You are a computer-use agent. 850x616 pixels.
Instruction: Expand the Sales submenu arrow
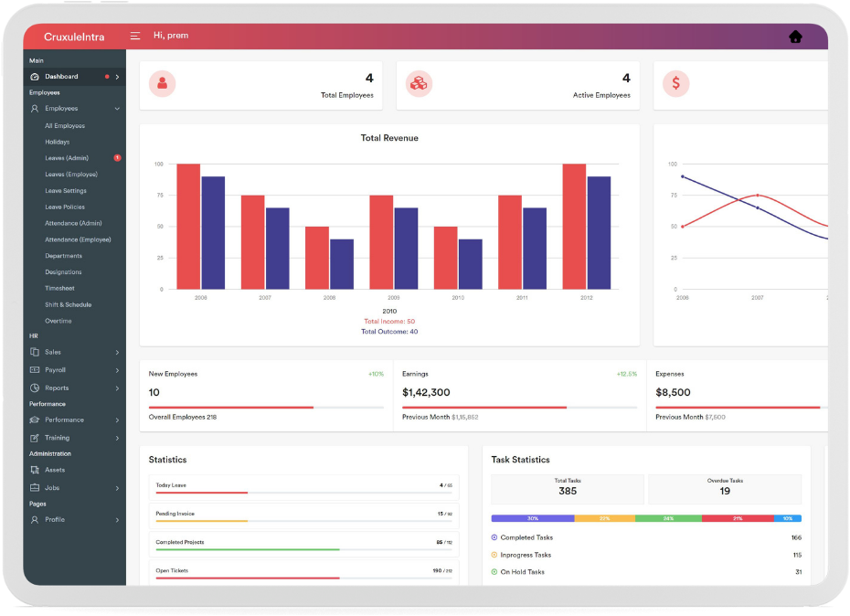coord(117,353)
